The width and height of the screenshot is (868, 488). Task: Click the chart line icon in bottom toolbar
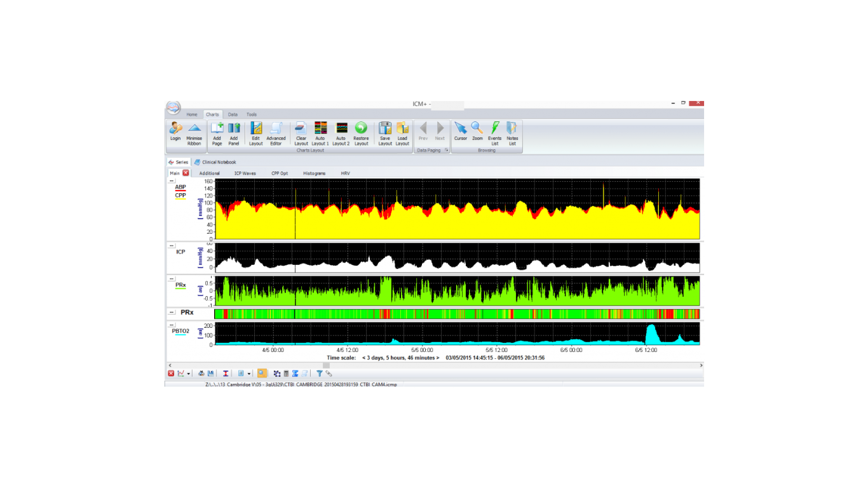[180, 374]
